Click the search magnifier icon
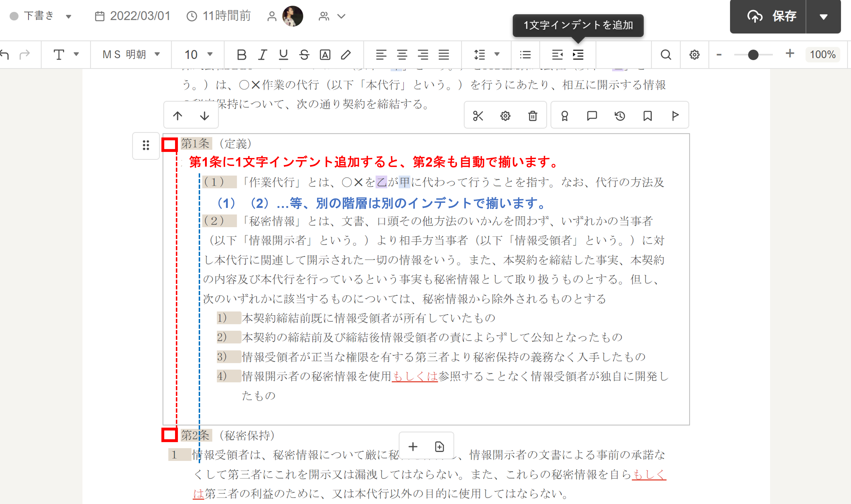This screenshot has width=851, height=504. coord(666,55)
